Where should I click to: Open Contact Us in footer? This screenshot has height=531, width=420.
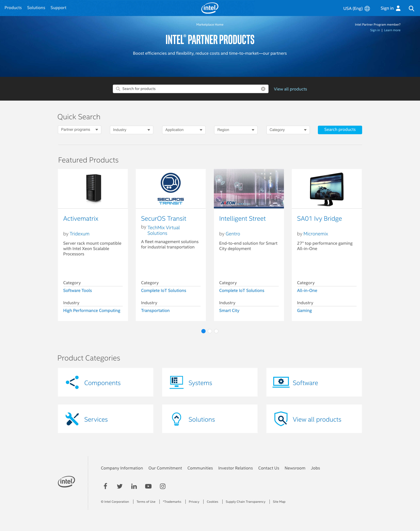(x=269, y=468)
